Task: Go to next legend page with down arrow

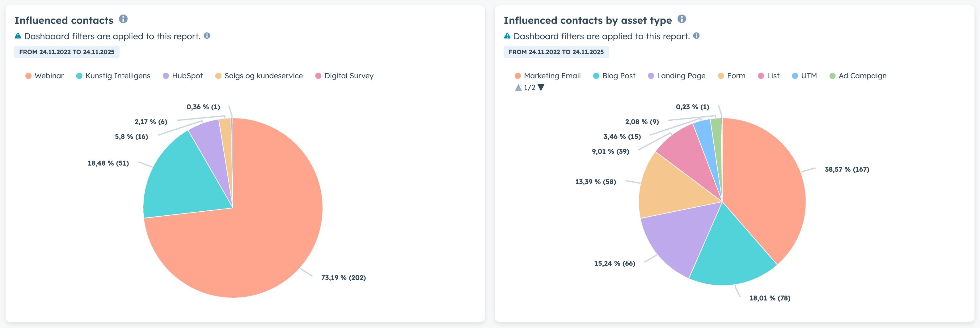Action: 541,88
